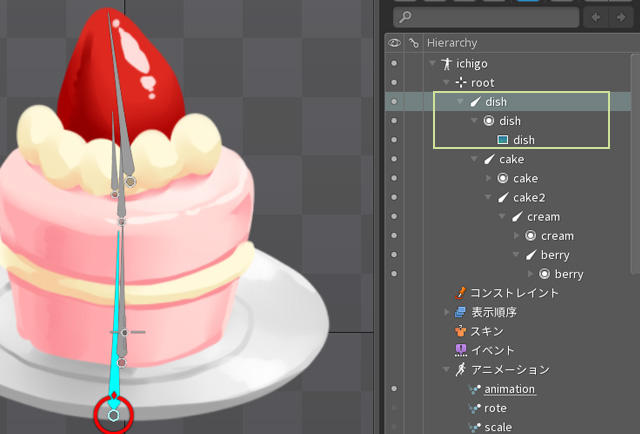
Task: Click the dish region attachment icon
Action: (x=503, y=140)
